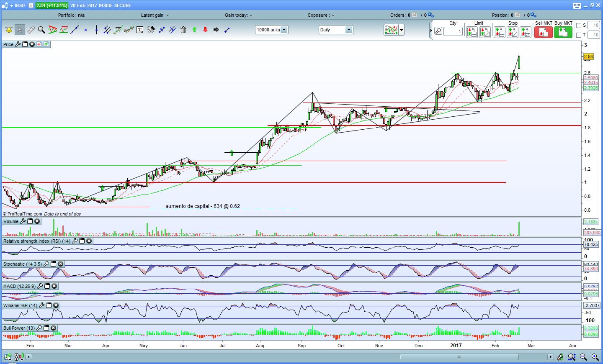Click the Portfolio: n/a label
This screenshot has height=364, width=603.
(71, 15)
